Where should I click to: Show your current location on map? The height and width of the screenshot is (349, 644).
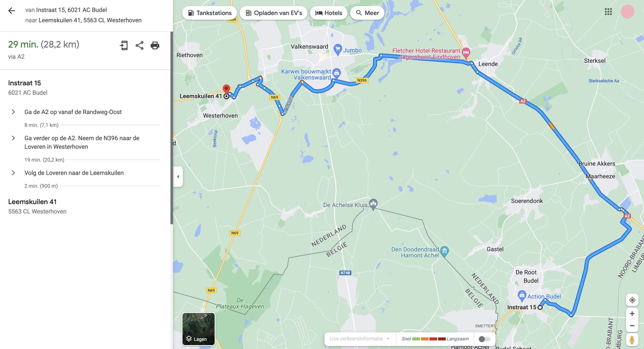(x=632, y=300)
